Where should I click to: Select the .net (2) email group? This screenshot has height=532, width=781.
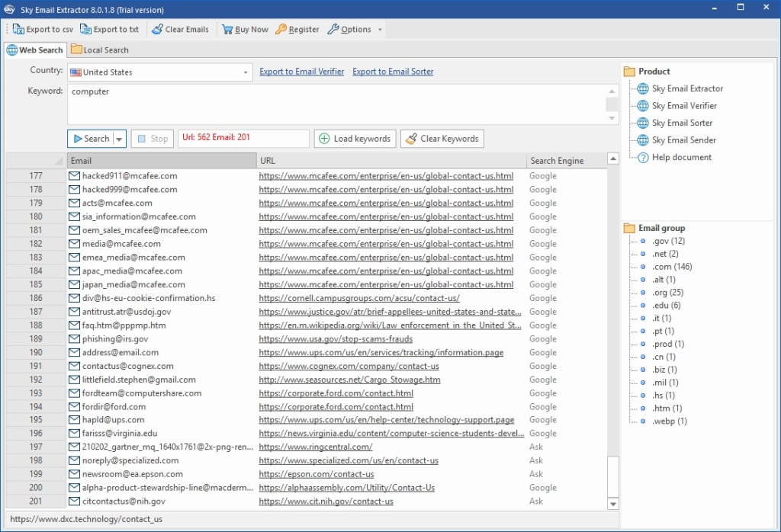tap(665, 254)
